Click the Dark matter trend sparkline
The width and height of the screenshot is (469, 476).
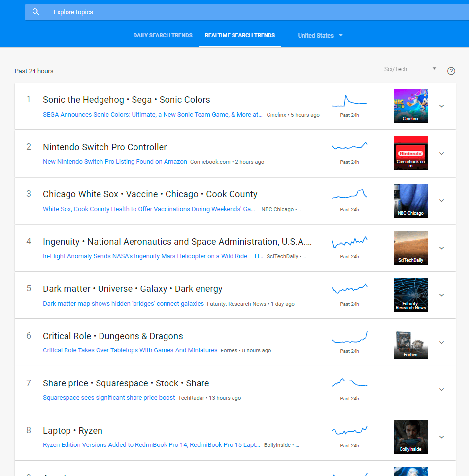349,288
